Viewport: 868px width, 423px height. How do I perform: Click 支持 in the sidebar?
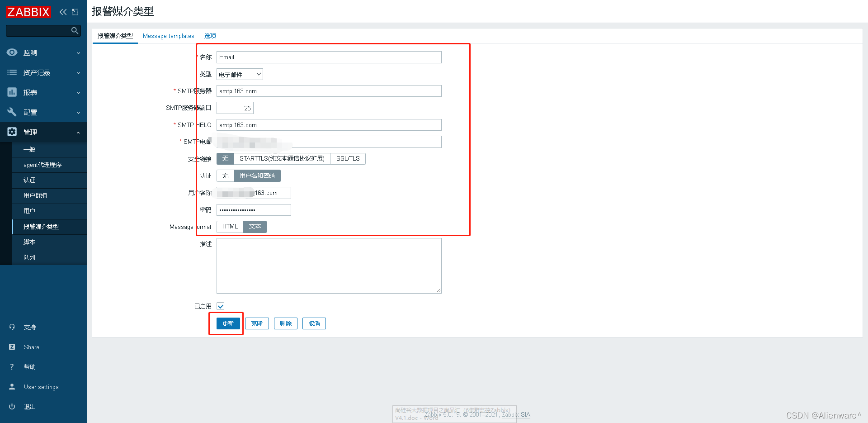point(30,327)
